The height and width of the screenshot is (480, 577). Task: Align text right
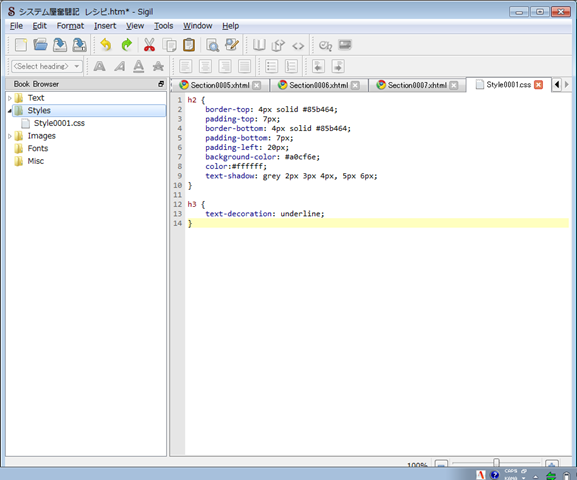point(225,66)
